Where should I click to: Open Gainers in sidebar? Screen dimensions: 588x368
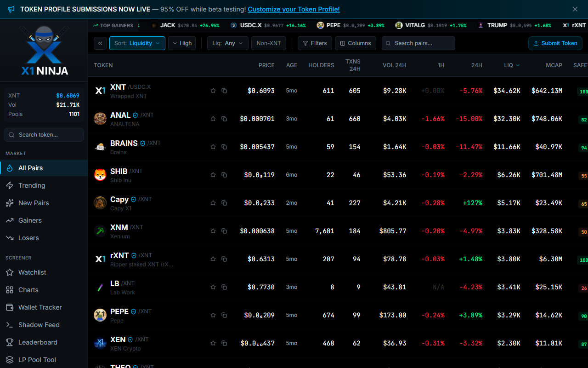point(44,220)
